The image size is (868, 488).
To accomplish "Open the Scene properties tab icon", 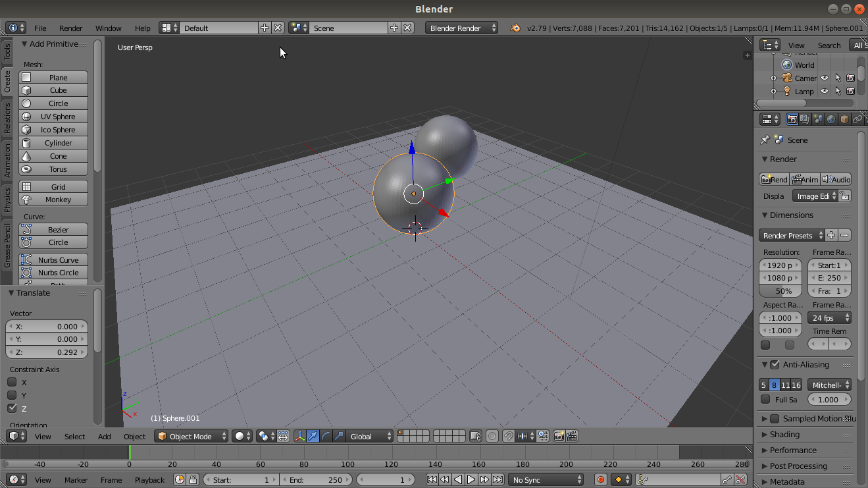I will pos(818,119).
